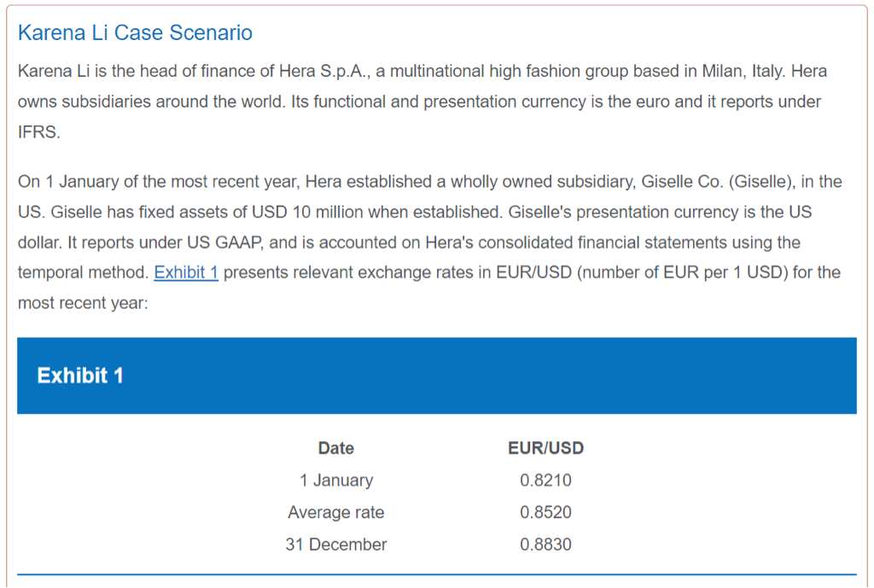
Task: Select the 0.8520 average rate value
Action: click(545, 513)
